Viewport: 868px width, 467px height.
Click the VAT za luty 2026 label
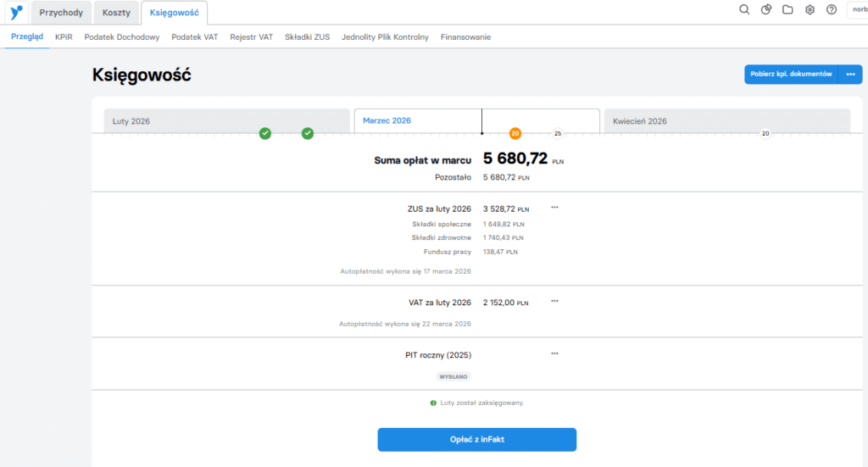tap(440, 302)
